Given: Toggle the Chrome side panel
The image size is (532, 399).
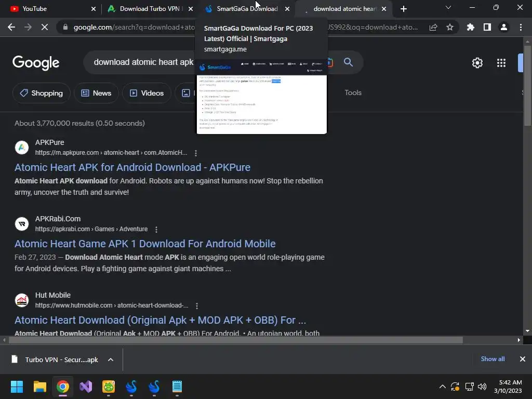Looking at the screenshot, I should (x=487, y=27).
